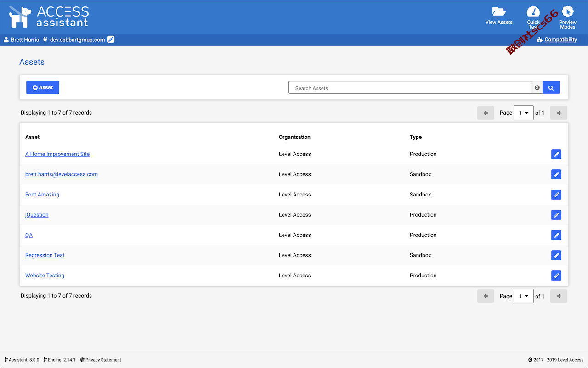This screenshot has width=588, height=368.
Task: Go to previous page, bottom pagination arrow
Action: (x=486, y=296)
